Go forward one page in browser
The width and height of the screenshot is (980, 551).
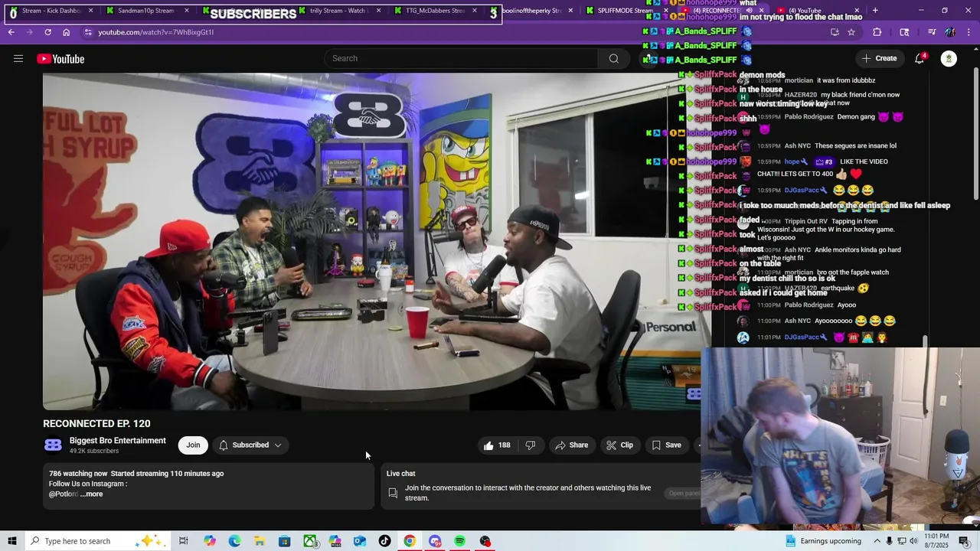29,32
